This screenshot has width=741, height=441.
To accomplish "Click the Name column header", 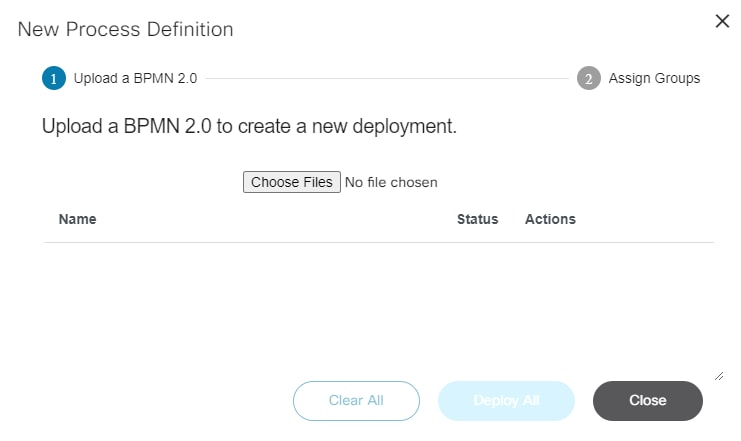I will coord(78,219).
